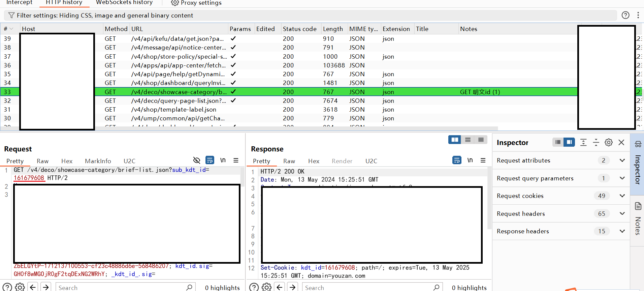Go forward in Response panel history

point(292,287)
